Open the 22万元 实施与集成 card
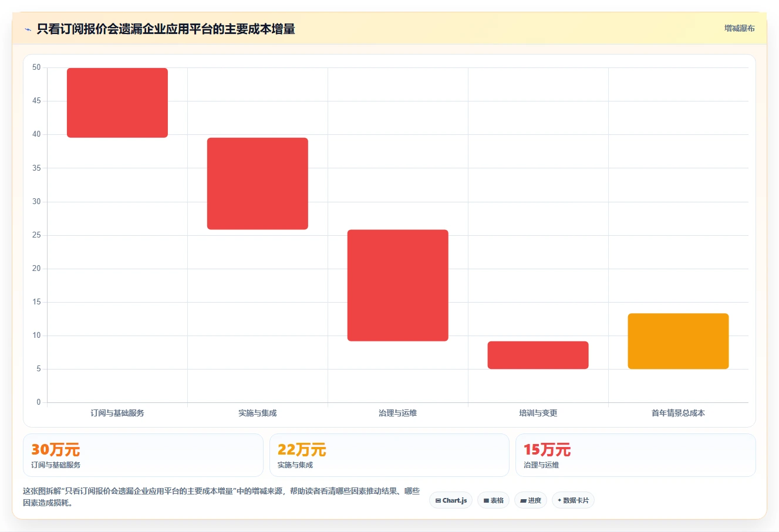The image size is (779, 532). (x=389, y=455)
